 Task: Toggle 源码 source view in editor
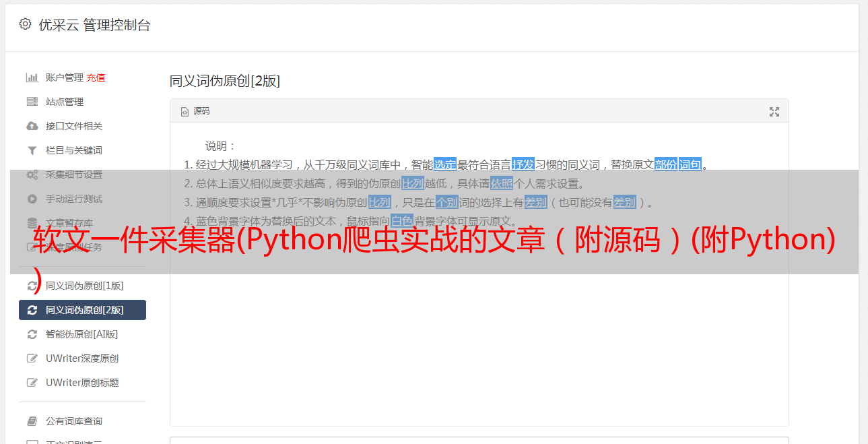(195, 111)
